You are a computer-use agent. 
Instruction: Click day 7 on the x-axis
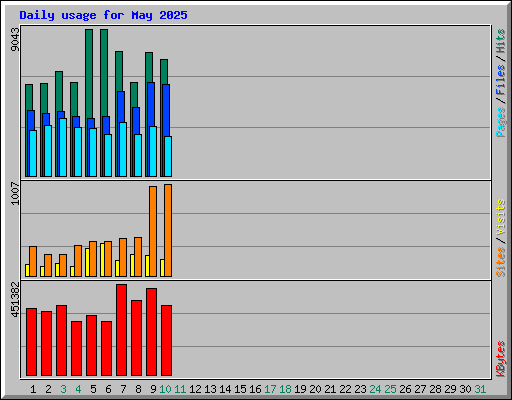[123, 389]
